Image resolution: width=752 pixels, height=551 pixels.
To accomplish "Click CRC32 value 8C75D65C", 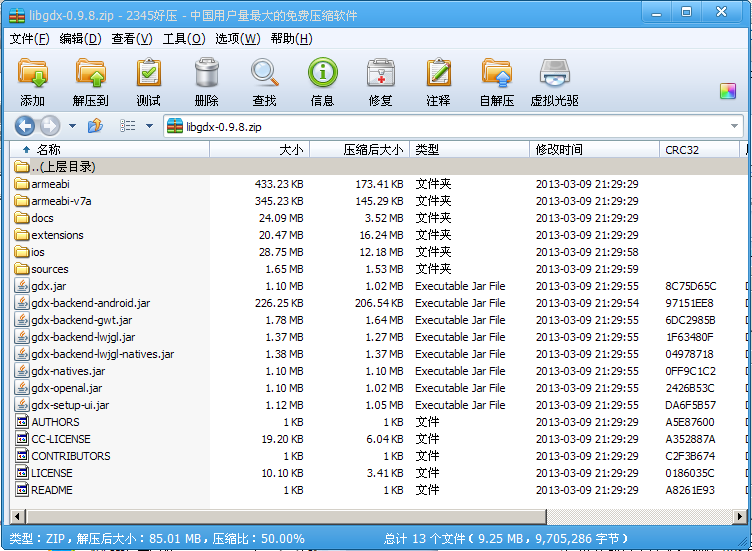I will [x=691, y=286].
